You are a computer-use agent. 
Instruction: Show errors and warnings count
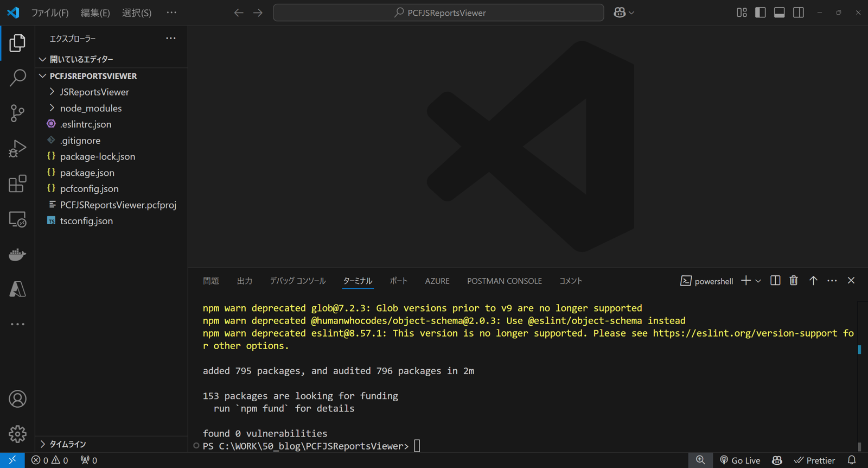coord(50,460)
